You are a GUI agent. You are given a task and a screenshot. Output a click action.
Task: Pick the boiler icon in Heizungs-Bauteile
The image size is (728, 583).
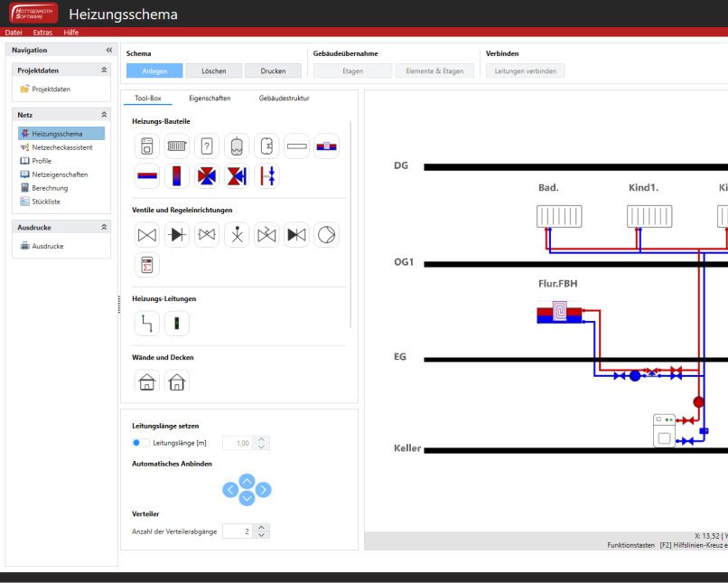[147, 146]
